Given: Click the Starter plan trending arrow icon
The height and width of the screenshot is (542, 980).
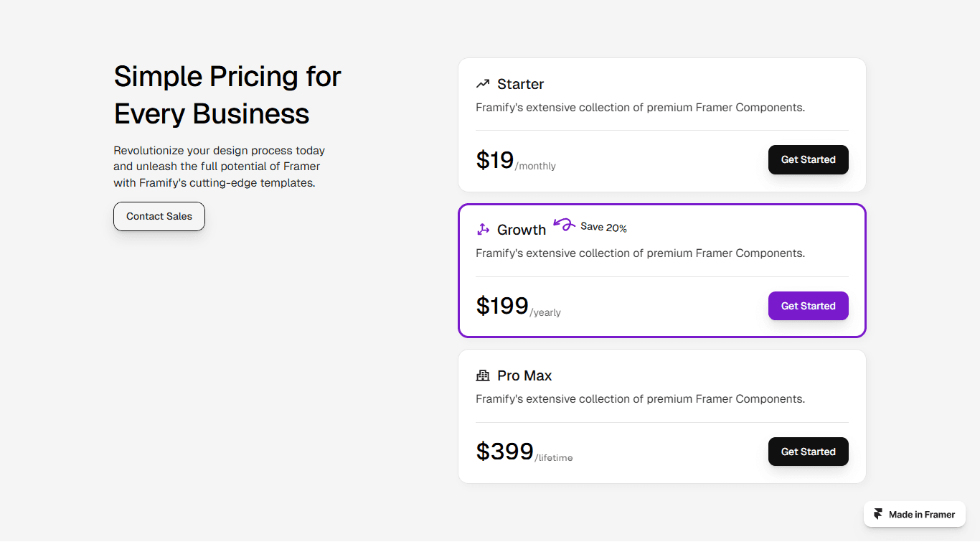Looking at the screenshot, I should pos(483,84).
